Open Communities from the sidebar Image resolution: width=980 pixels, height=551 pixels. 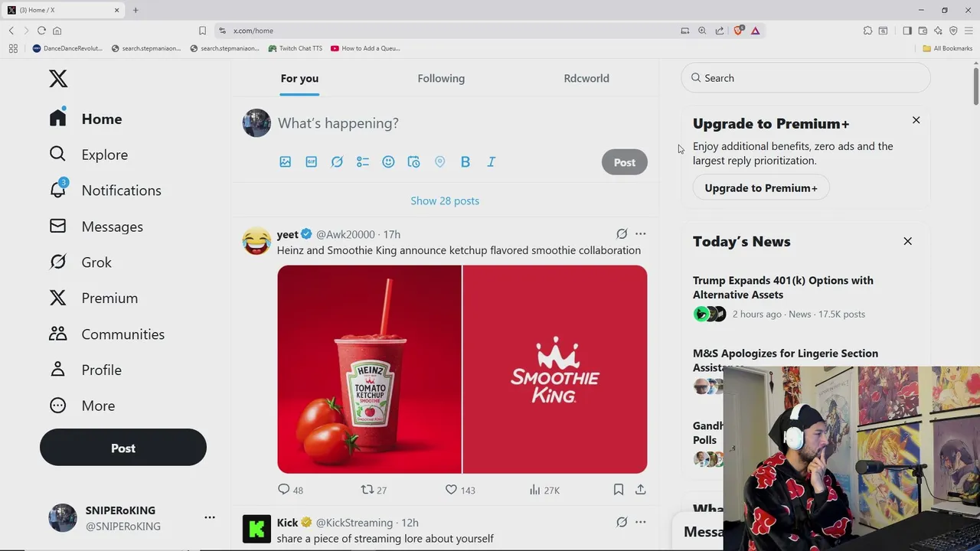106,334
